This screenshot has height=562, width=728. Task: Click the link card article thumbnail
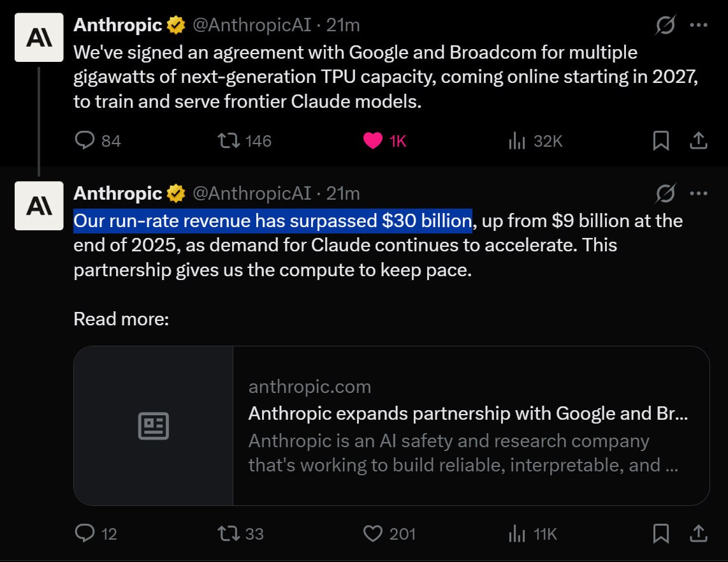point(154,425)
